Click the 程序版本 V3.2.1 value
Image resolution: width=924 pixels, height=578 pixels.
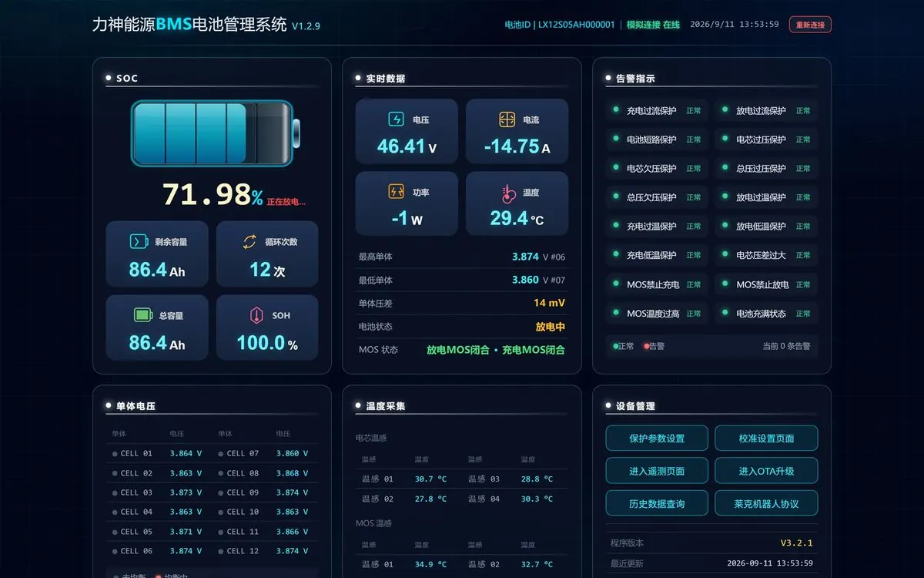coord(796,543)
